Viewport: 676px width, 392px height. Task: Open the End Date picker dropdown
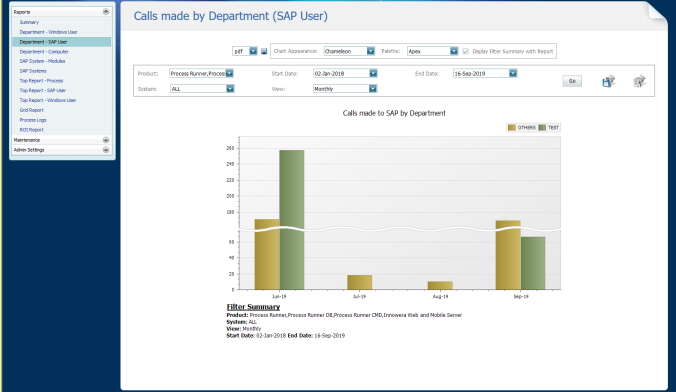pos(513,73)
